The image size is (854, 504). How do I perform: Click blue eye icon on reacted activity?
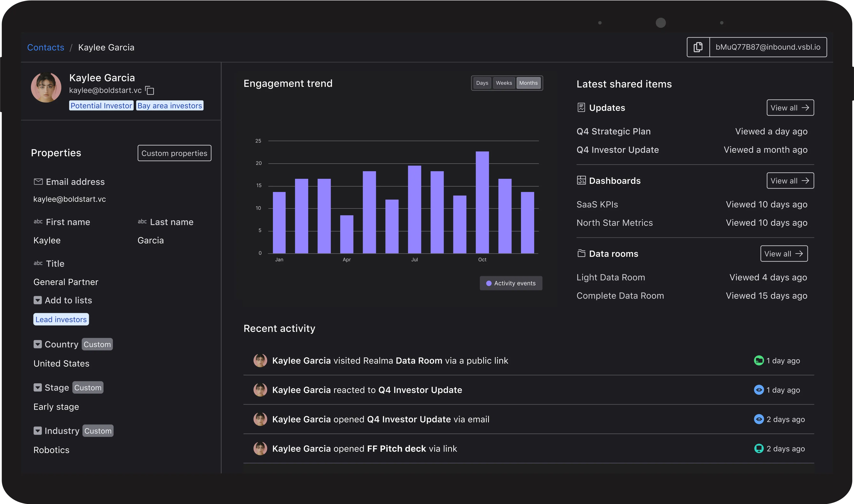pos(758,390)
